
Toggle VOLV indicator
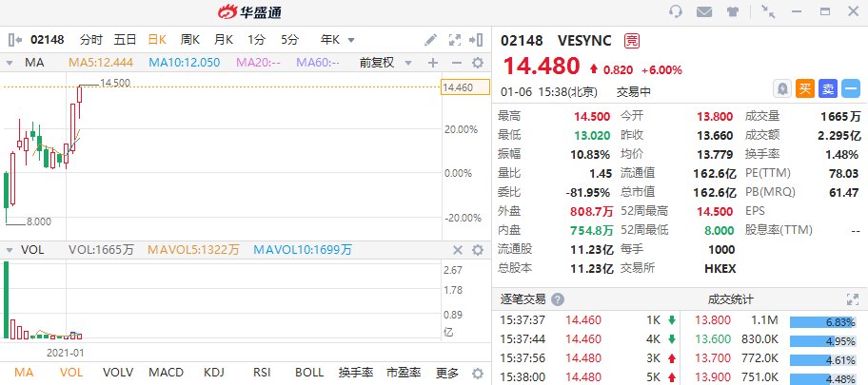pos(118,373)
